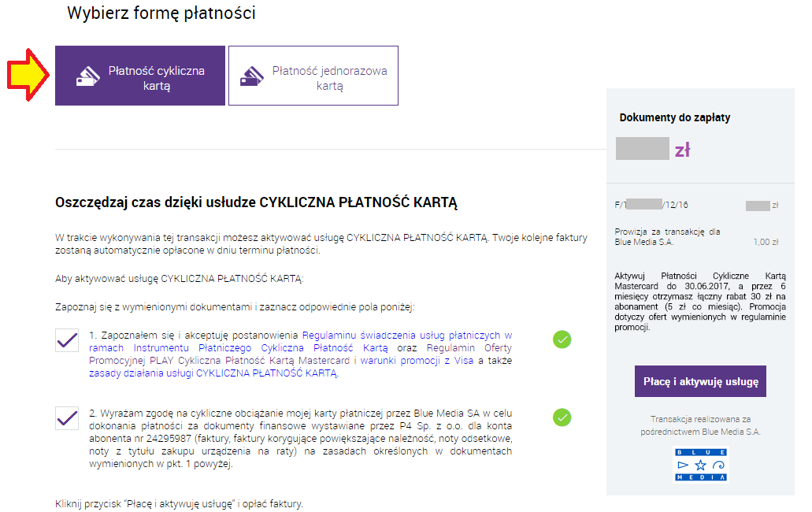The height and width of the screenshot is (512, 812).
Task: Open the Regulaminu świadczenia usług płatniczych link
Action: 300,342
